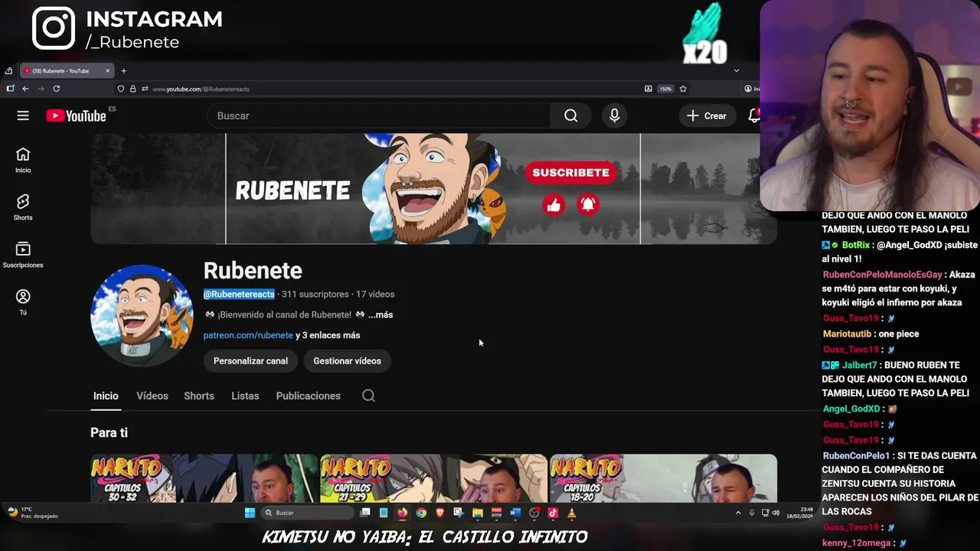
Task: Click the Windows taskbar Buscar box
Action: click(305, 513)
